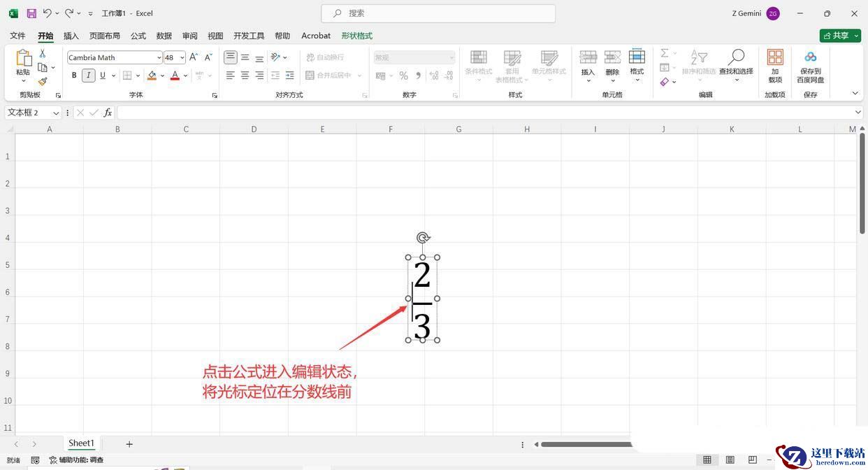Toggle top vertical alignment

tap(231, 57)
